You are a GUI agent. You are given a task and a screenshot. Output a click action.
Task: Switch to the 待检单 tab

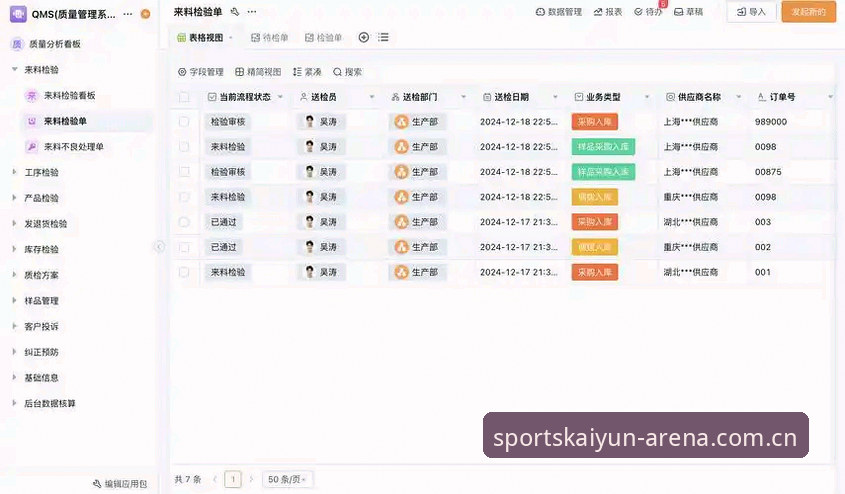[x=269, y=38]
